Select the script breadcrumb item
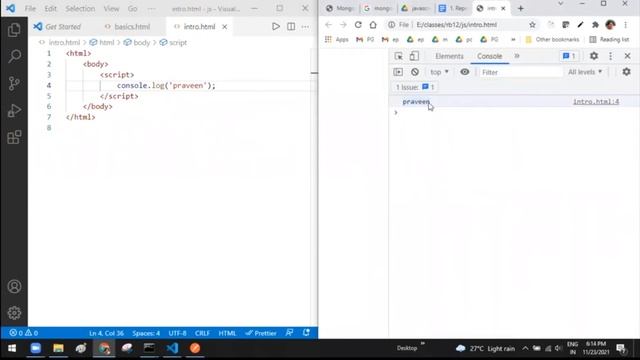640x360 pixels. click(173, 42)
